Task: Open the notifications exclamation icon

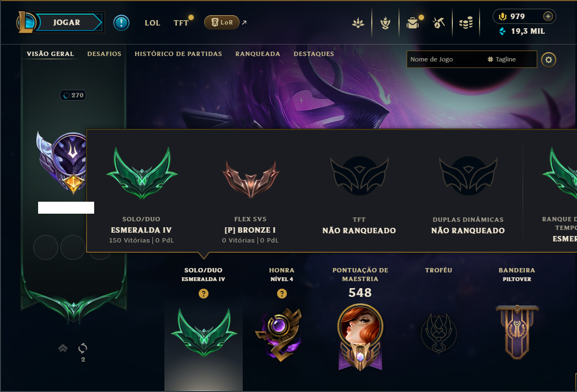Action: point(121,23)
